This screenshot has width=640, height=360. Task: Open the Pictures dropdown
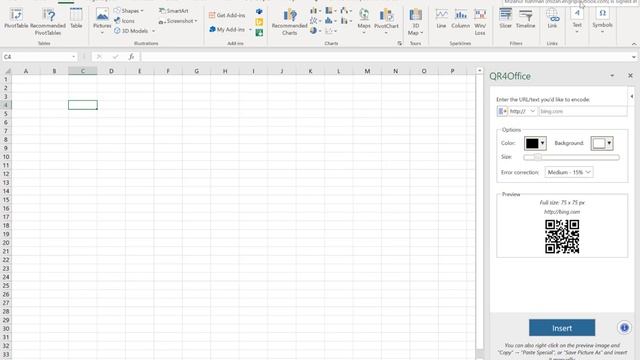coord(102,22)
